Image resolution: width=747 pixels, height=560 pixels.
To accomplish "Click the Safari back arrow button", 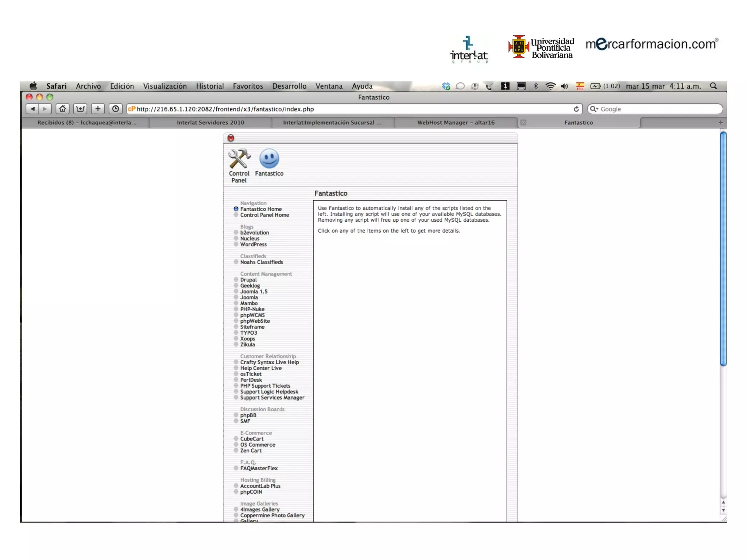I will (x=32, y=109).
